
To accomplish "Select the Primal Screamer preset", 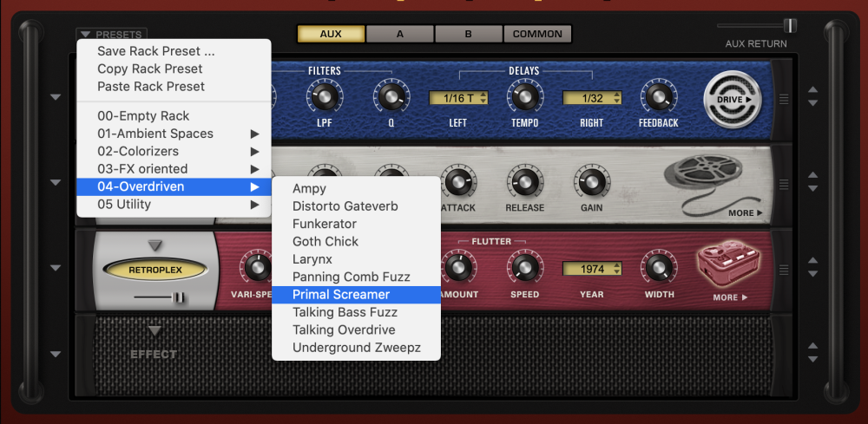I will (x=356, y=295).
